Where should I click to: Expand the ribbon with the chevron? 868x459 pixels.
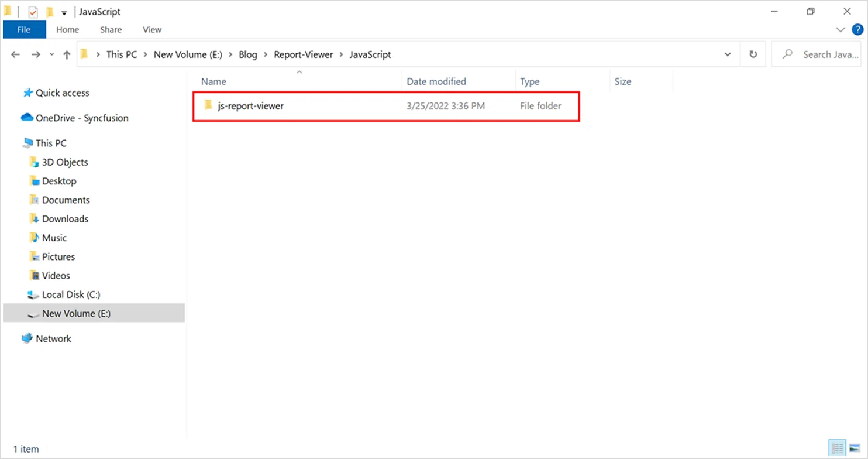pos(841,29)
